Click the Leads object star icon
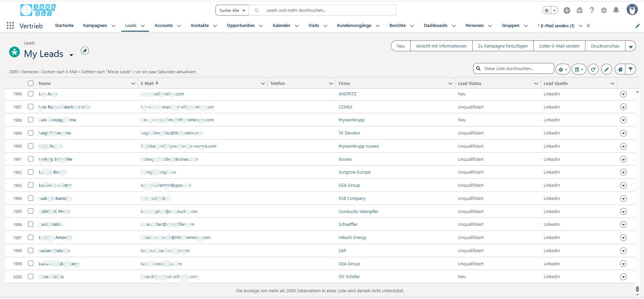This screenshot has width=644, height=299. tap(14, 52)
